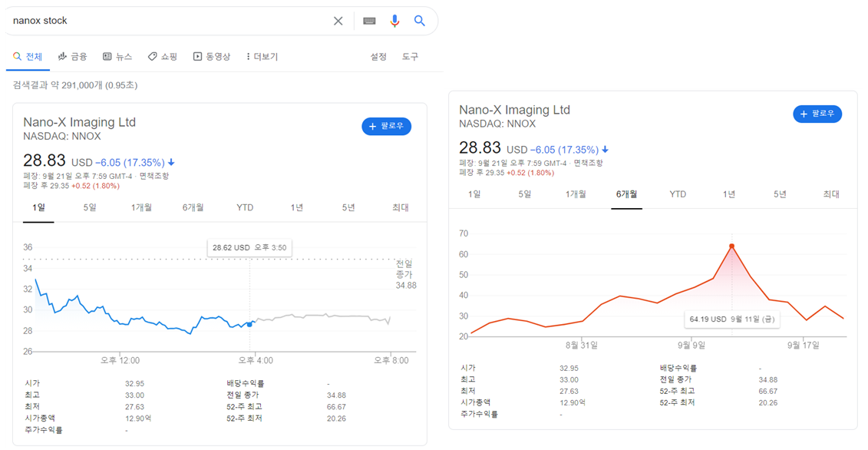Click the 28.83 price in the blue chart card

tap(45, 160)
